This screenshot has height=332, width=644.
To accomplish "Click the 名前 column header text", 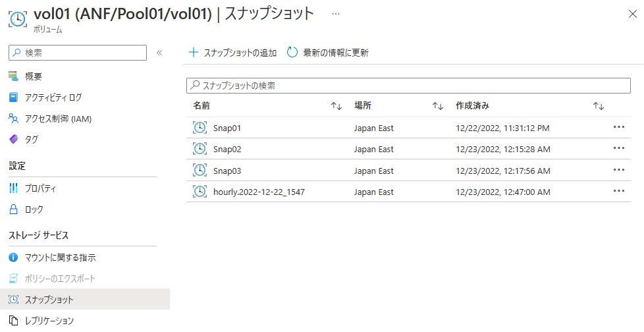I will 201,105.
